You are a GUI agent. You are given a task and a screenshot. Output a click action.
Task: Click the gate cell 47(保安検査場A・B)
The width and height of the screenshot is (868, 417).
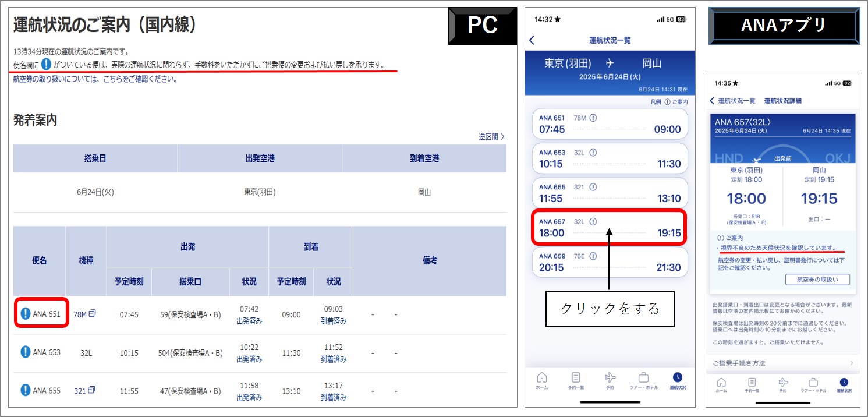(x=190, y=391)
